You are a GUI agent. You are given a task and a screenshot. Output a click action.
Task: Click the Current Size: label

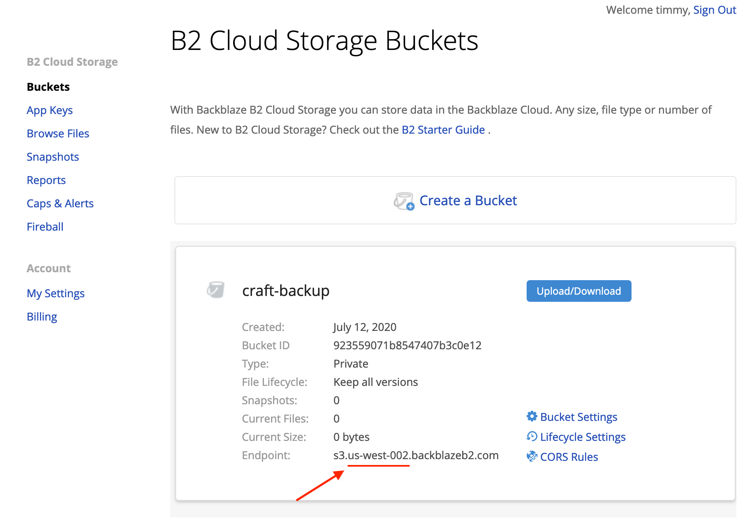click(274, 437)
